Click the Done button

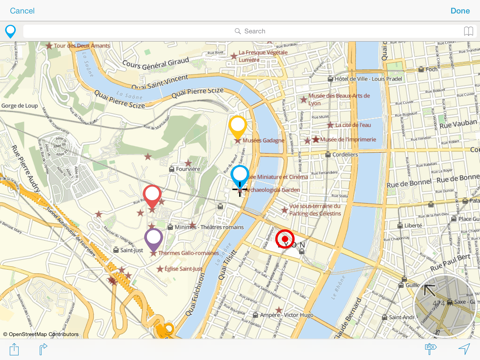460,11
